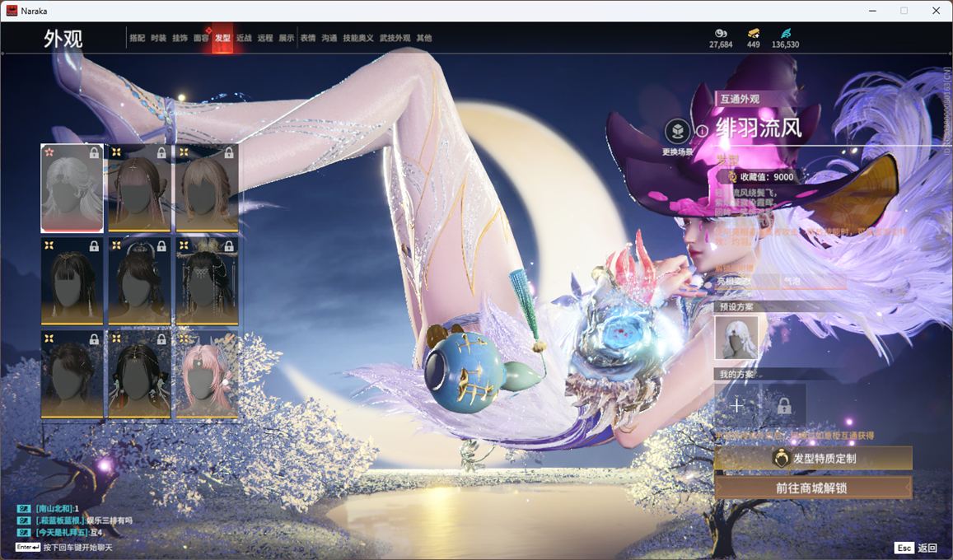Switch to the 远程 tab
This screenshot has height=560, width=953.
point(265,38)
